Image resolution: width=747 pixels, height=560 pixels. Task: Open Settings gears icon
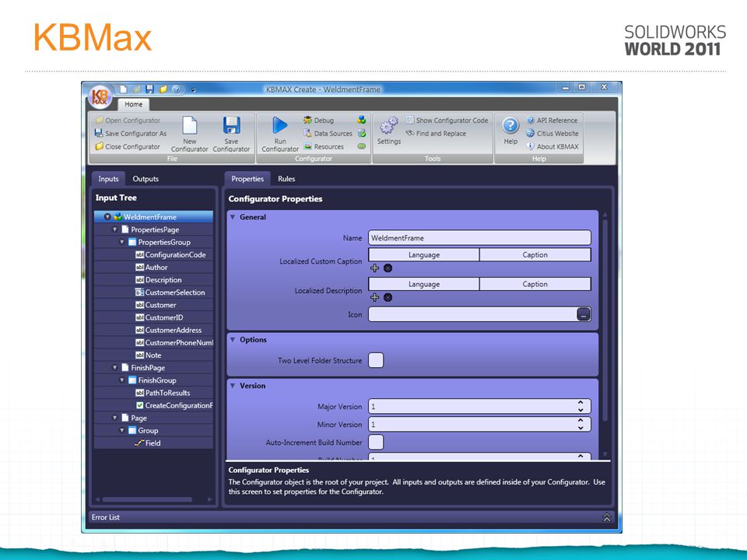point(389,126)
